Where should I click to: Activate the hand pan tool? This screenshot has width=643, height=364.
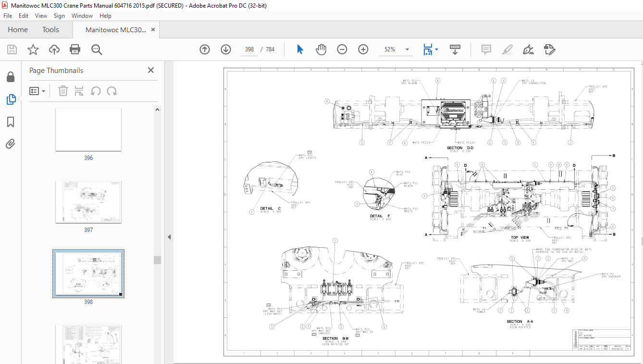321,49
